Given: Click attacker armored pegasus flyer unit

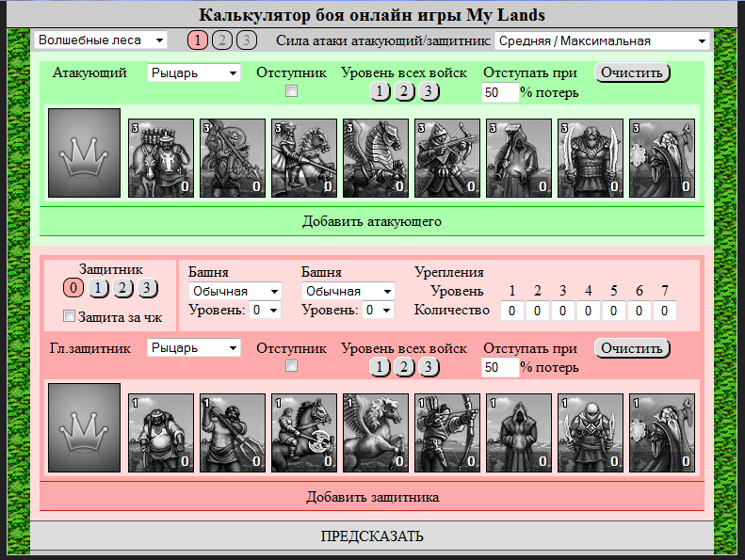Looking at the screenshot, I should (376, 158).
